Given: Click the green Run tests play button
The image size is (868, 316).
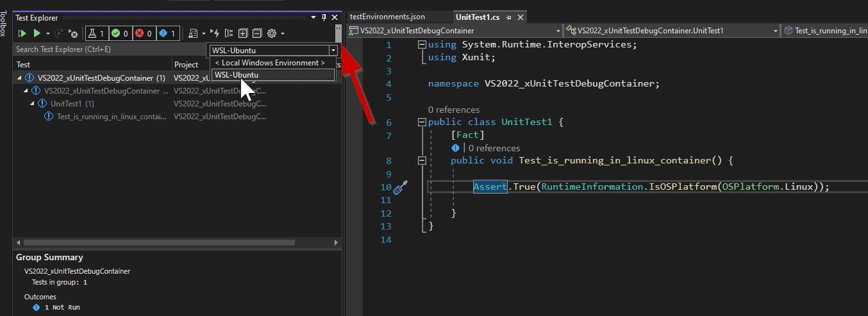Looking at the screenshot, I should [x=37, y=33].
